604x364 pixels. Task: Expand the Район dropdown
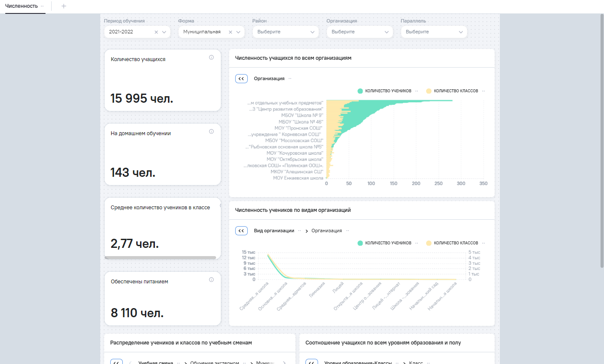pyautogui.click(x=286, y=32)
